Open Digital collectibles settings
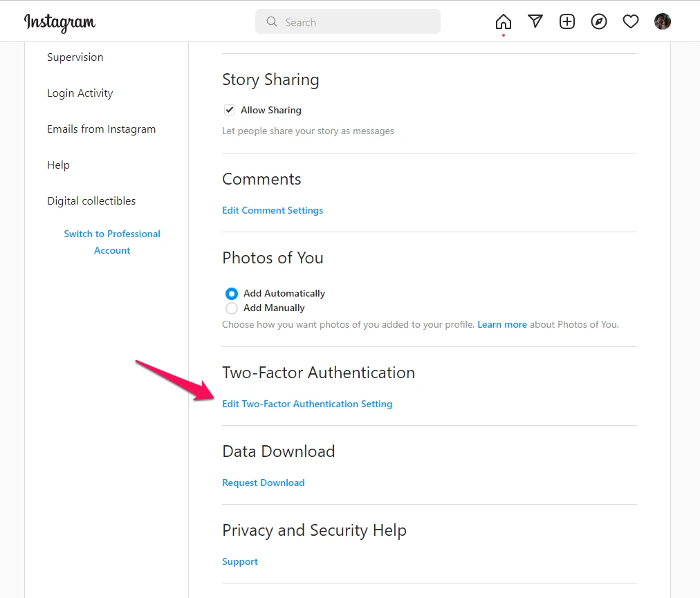700x598 pixels. click(x=91, y=201)
